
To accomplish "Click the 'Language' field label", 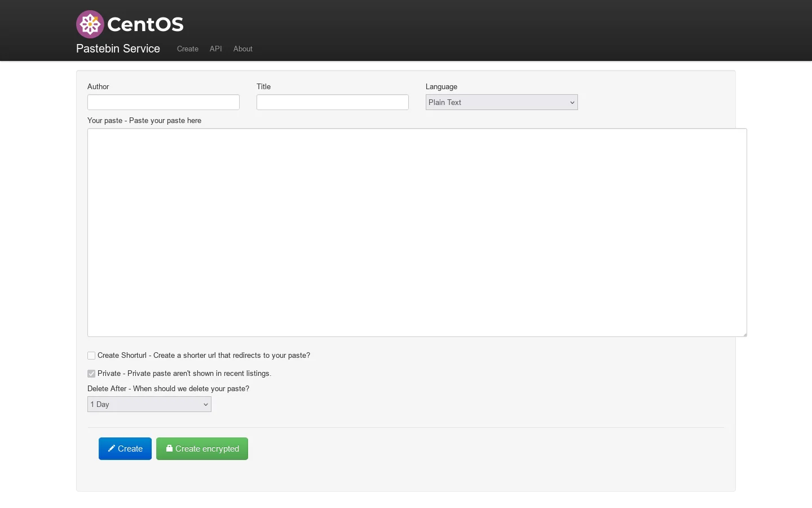I will 442,86.
